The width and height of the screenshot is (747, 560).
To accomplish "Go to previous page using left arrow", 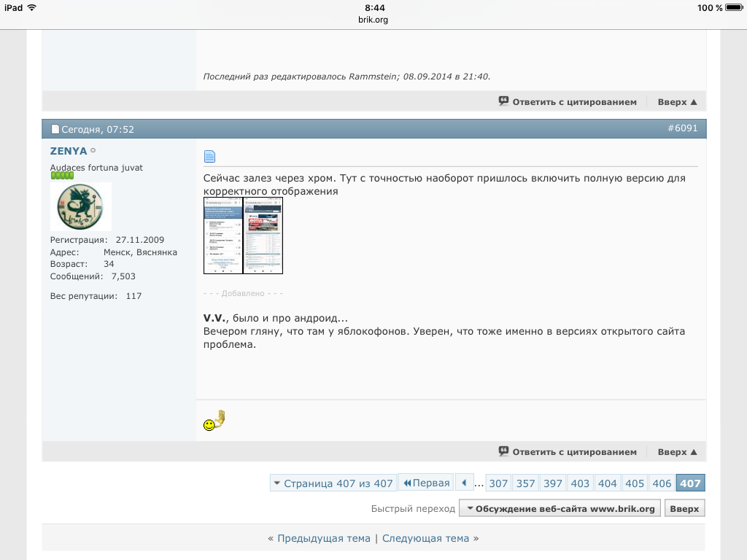I will coord(464,483).
